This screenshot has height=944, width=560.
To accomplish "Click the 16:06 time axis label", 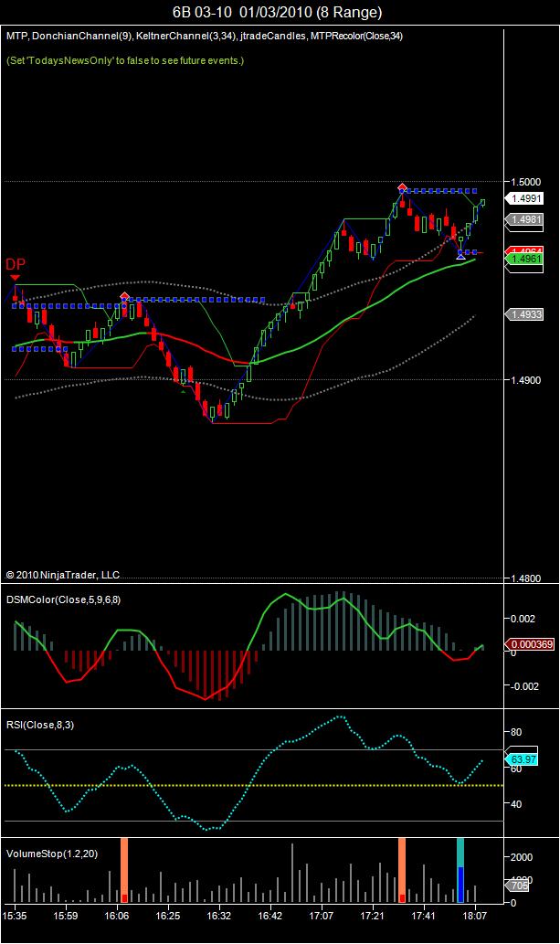I will click(x=116, y=916).
